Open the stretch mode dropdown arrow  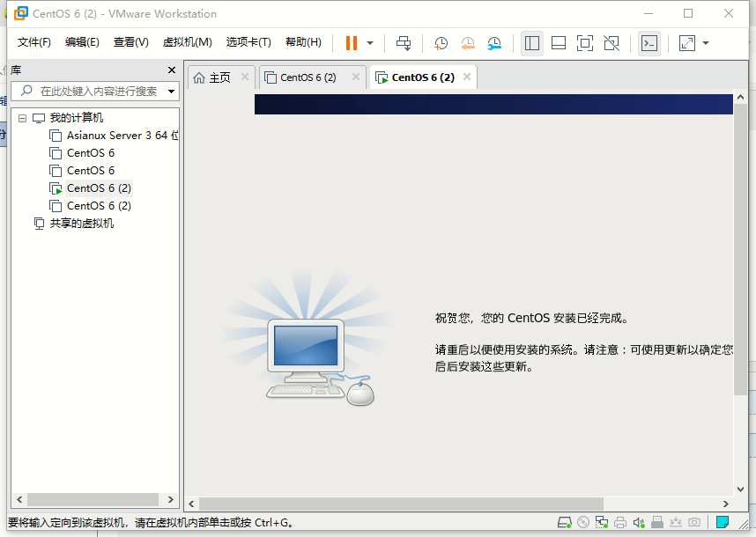click(706, 43)
